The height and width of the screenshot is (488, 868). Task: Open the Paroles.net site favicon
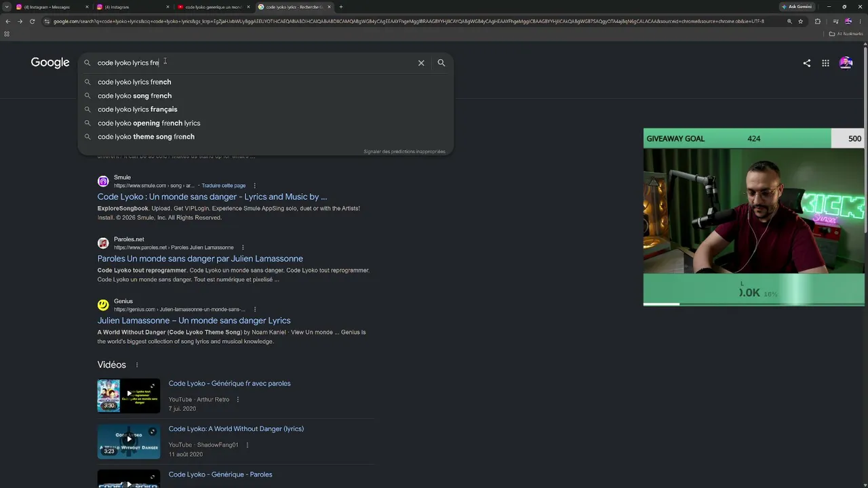click(103, 243)
